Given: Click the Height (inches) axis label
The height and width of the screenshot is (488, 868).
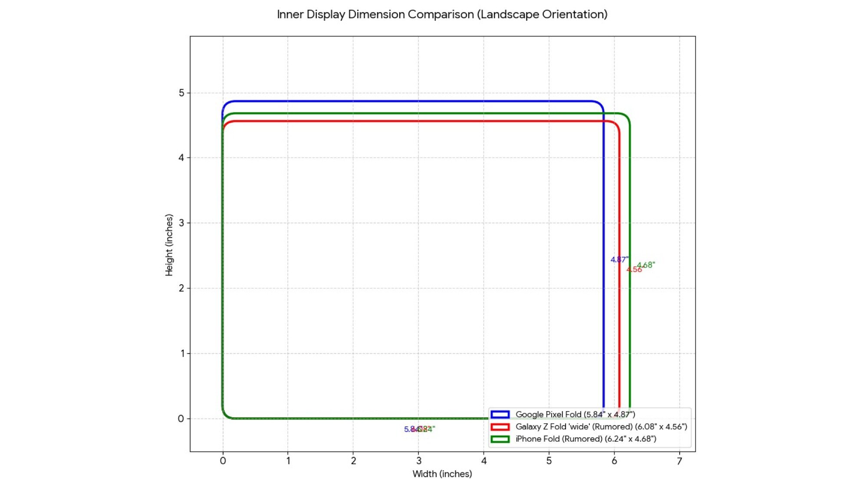Looking at the screenshot, I should click(169, 245).
